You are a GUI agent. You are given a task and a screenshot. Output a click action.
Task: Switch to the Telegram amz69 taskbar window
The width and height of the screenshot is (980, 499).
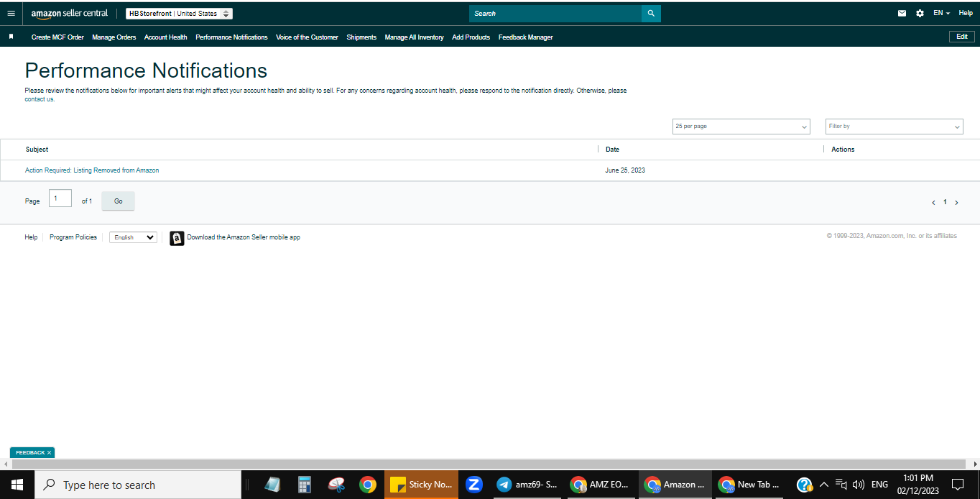pyautogui.click(x=527, y=485)
